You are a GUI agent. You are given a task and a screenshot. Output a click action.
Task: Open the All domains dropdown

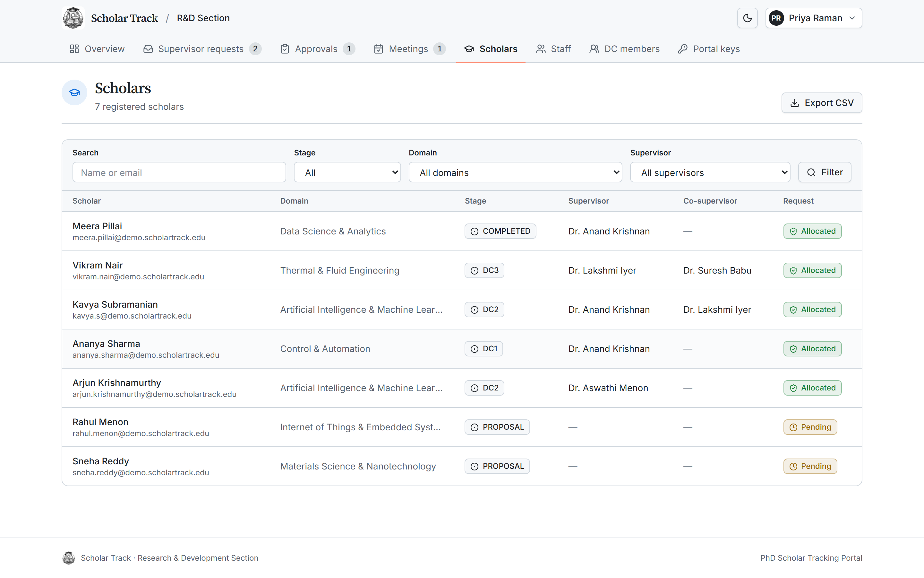516,172
